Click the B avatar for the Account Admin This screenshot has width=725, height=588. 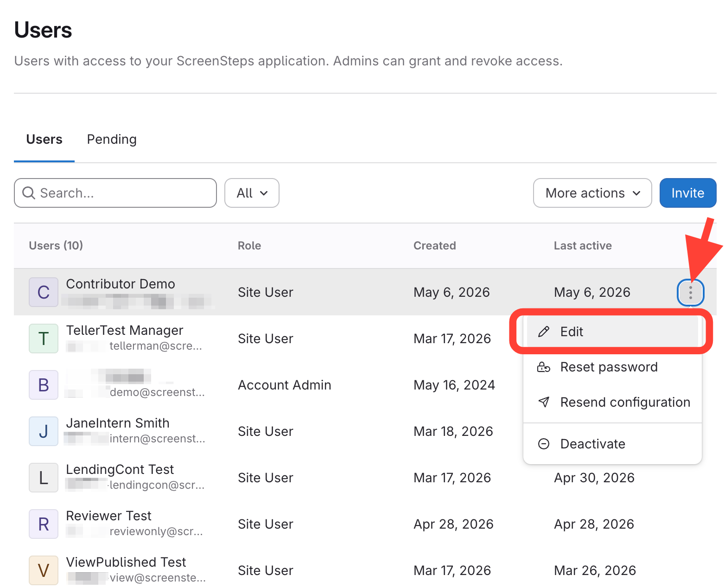[44, 385]
